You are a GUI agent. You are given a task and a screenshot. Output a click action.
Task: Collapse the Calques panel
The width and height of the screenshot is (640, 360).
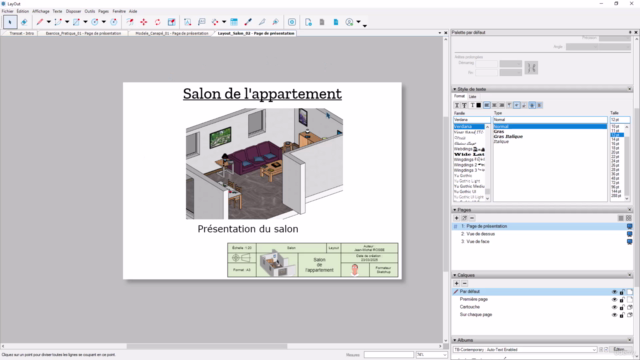(x=455, y=275)
